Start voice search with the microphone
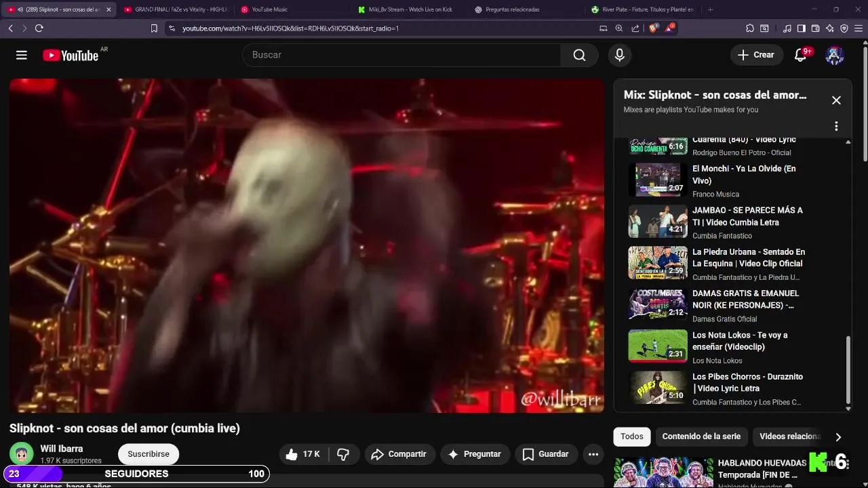The width and height of the screenshot is (868, 488). point(619,55)
